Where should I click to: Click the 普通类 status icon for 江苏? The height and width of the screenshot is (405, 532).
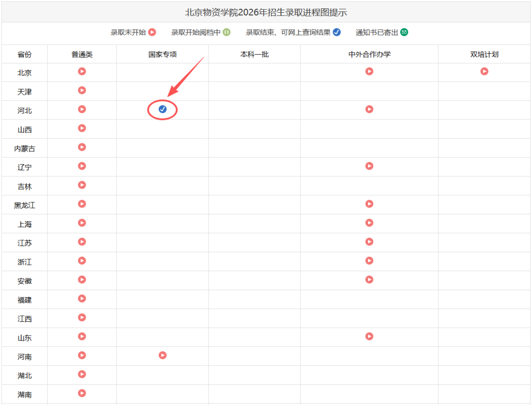82,242
